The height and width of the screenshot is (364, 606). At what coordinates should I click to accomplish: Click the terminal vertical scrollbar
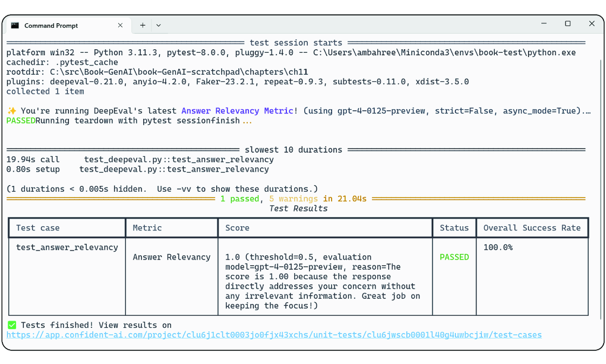[x=601, y=189]
